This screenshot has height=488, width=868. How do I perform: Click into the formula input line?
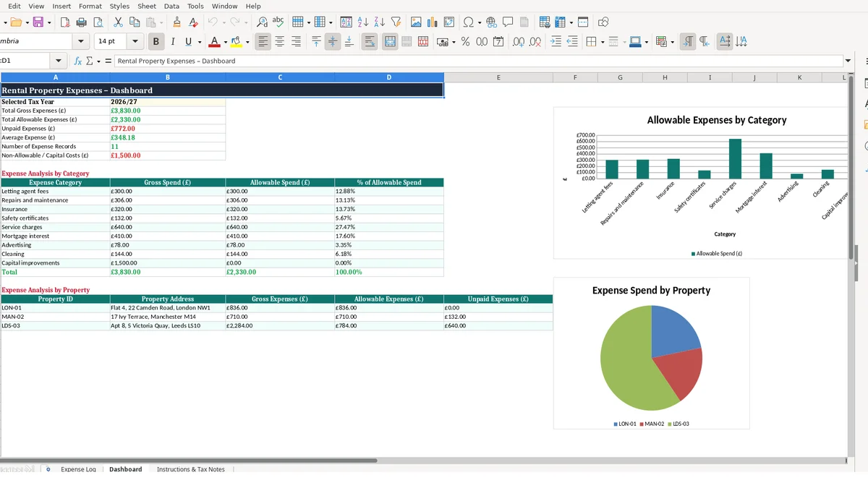point(477,61)
